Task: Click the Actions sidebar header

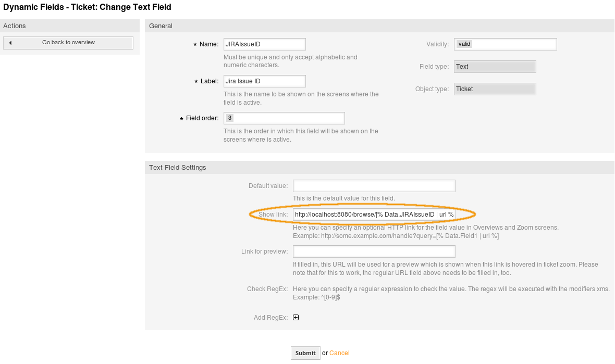Action: [15, 26]
